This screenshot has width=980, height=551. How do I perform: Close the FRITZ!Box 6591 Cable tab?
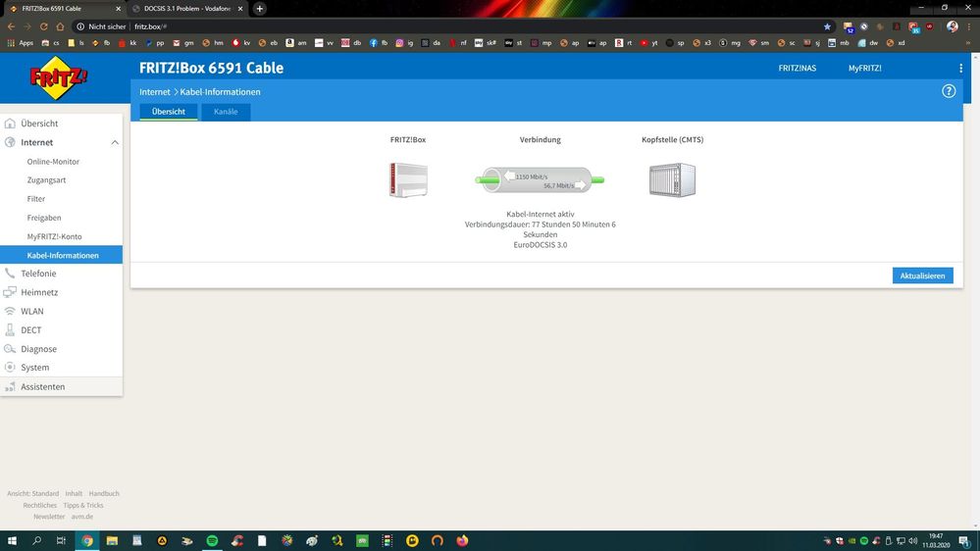(x=118, y=9)
